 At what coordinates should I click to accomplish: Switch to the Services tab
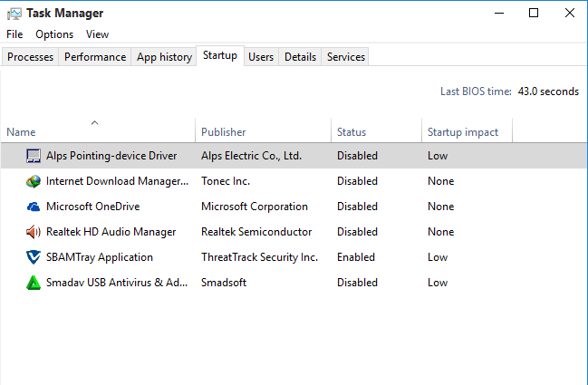(346, 57)
